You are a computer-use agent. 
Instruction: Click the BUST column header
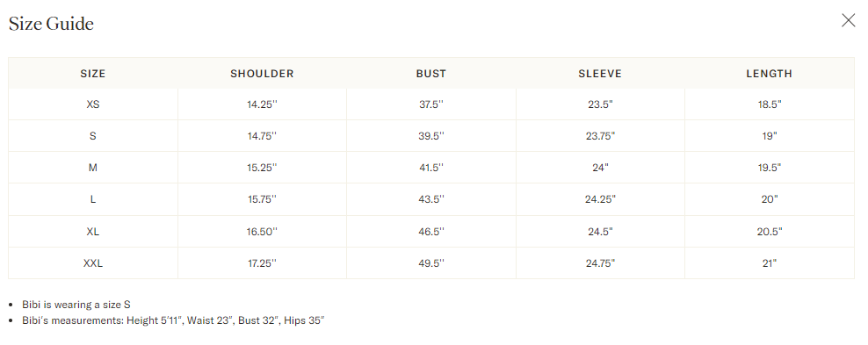tap(431, 74)
